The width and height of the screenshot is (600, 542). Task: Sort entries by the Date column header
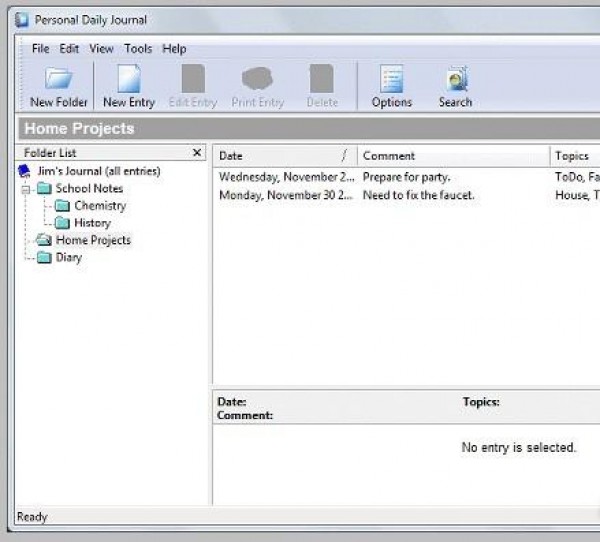coord(285,156)
